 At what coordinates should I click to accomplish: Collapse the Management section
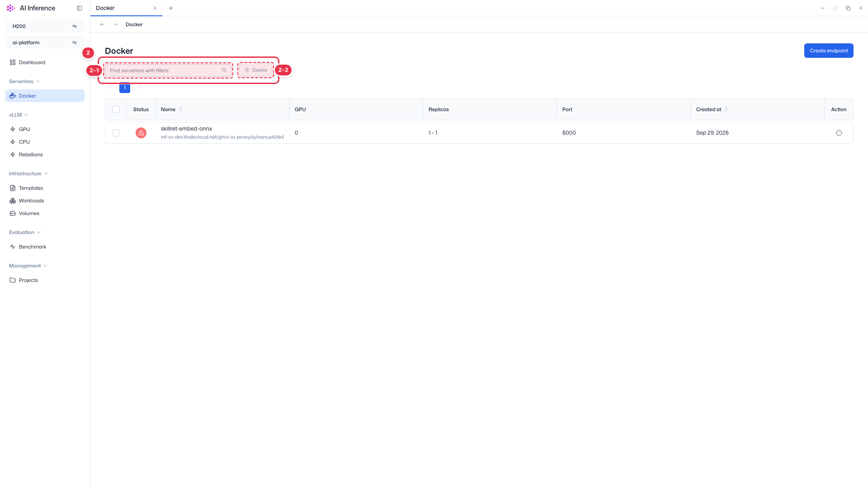(28, 266)
